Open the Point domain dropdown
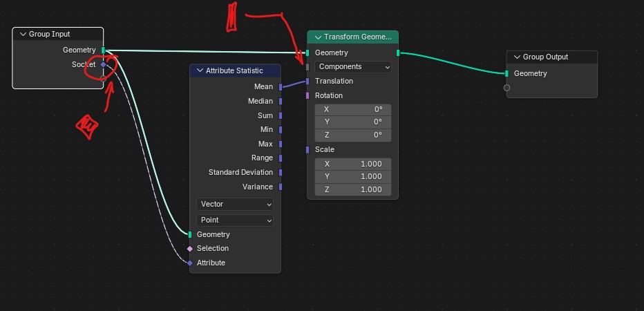The height and width of the screenshot is (311, 644). click(x=235, y=220)
